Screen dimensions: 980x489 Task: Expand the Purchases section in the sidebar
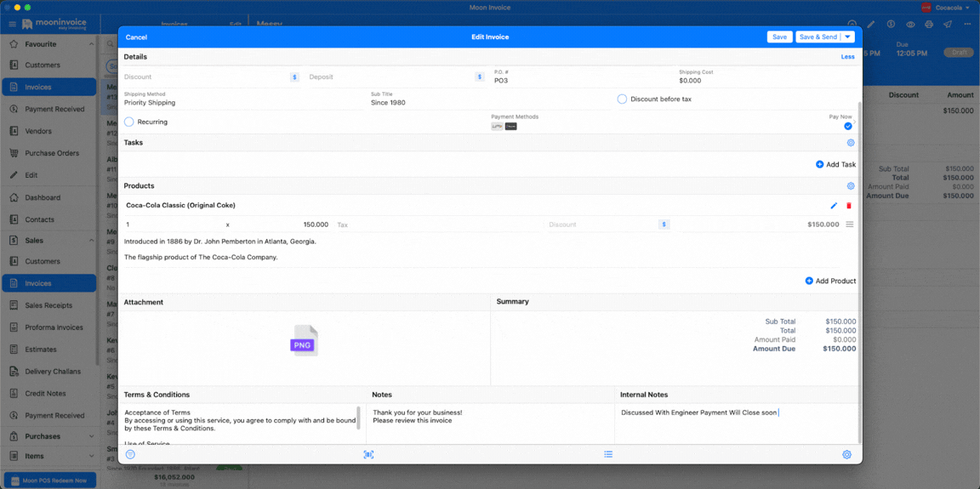pos(92,436)
